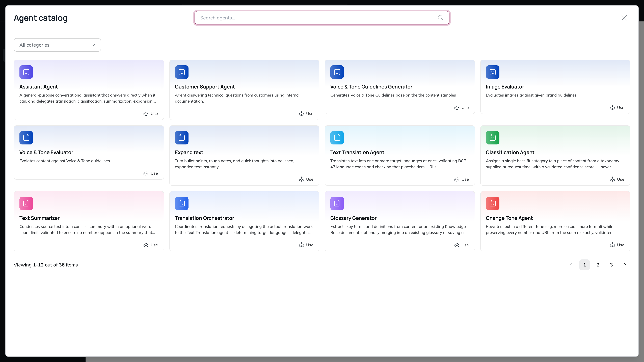Click the Glossary Generator purple icon
644x362 pixels.
pyautogui.click(x=337, y=203)
